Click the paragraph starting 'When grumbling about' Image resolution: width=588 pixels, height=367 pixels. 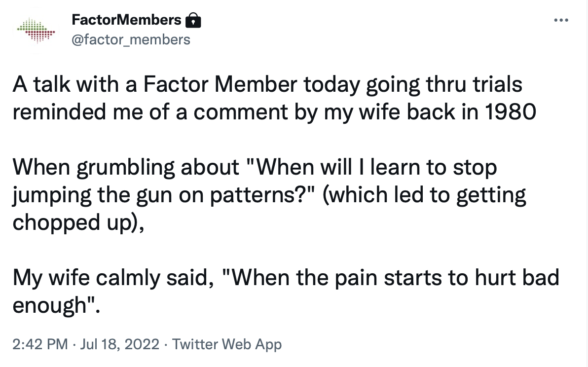tap(269, 194)
